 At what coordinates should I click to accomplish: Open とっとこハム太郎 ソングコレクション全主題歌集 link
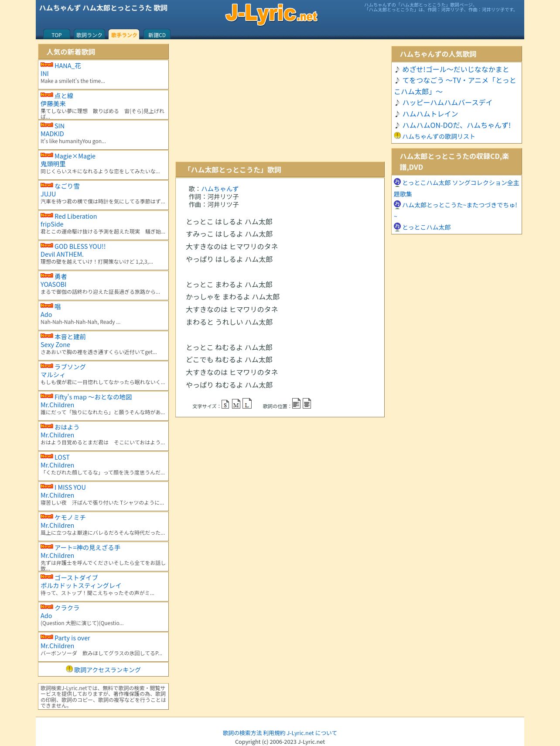click(457, 188)
